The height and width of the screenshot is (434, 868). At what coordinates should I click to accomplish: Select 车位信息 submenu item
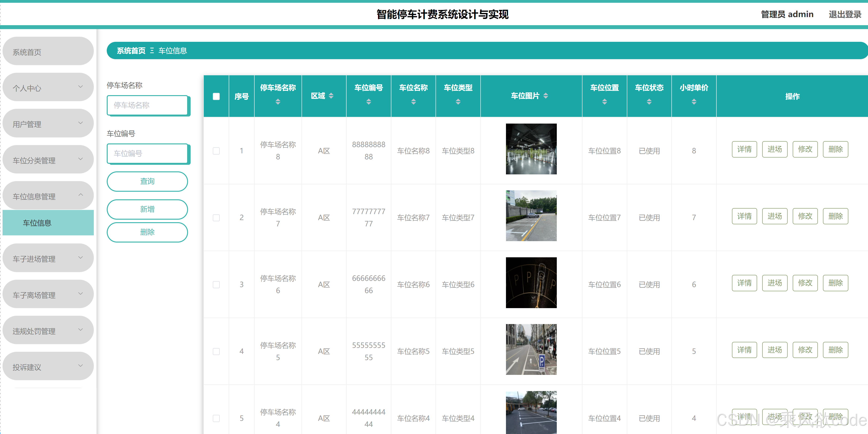click(48, 223)
